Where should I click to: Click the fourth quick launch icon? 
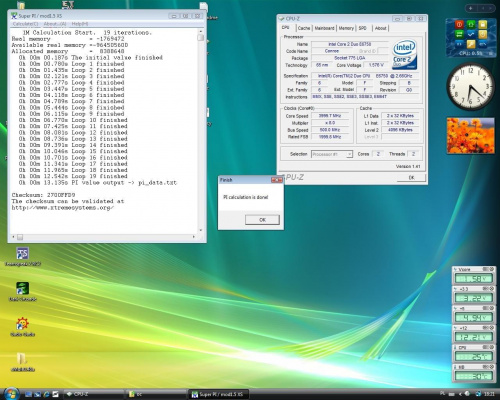pyautogui.click(x=55, y=394)
